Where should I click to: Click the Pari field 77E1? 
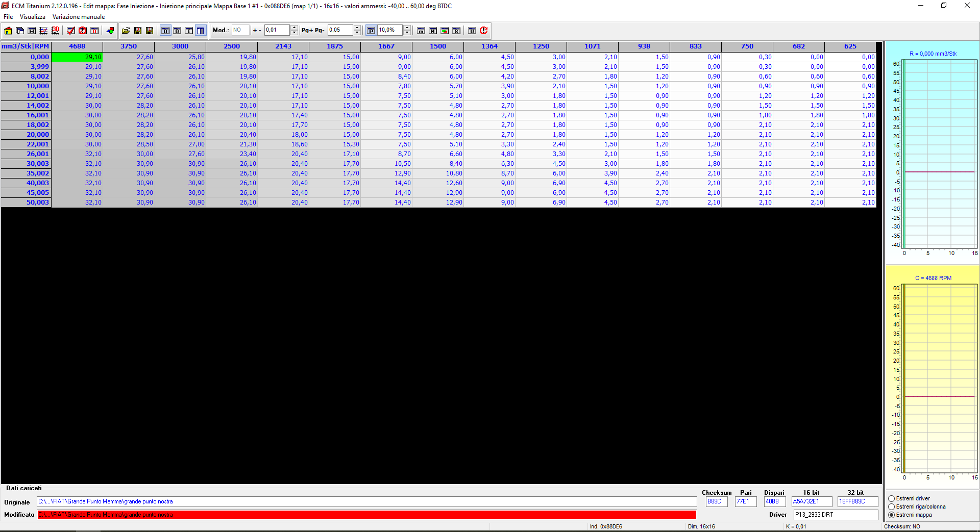[x=746, y=502]
